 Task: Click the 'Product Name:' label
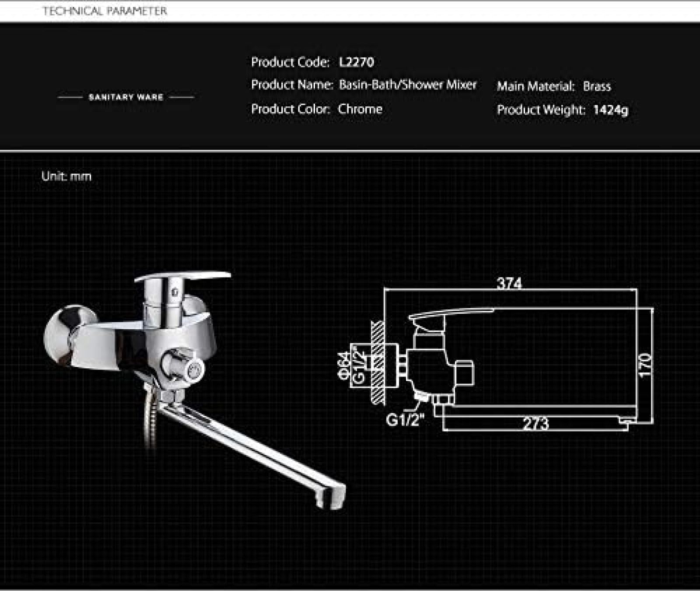tap(292, 84)
